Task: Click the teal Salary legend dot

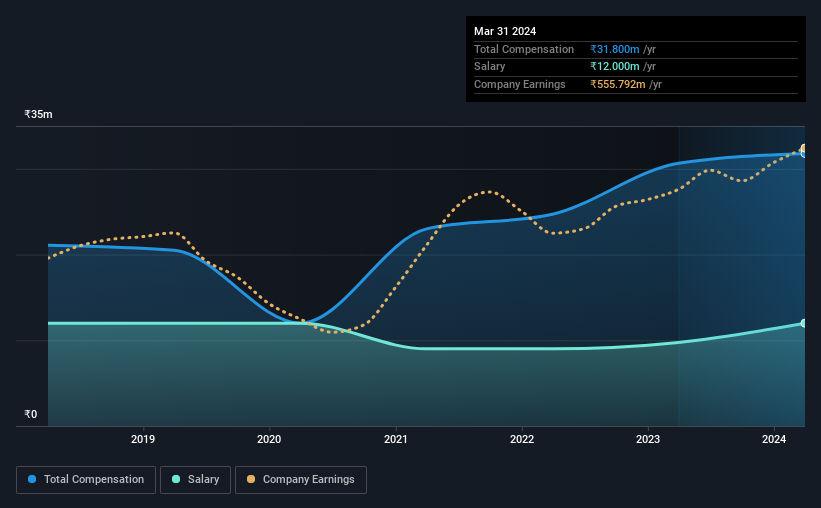Action: pyautogui.click(x=176, y=479)
